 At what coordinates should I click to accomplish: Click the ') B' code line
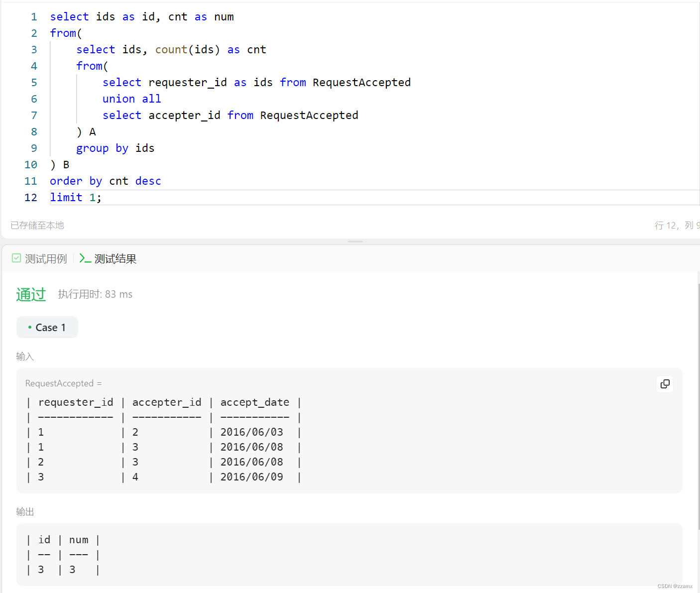point(60,164)
